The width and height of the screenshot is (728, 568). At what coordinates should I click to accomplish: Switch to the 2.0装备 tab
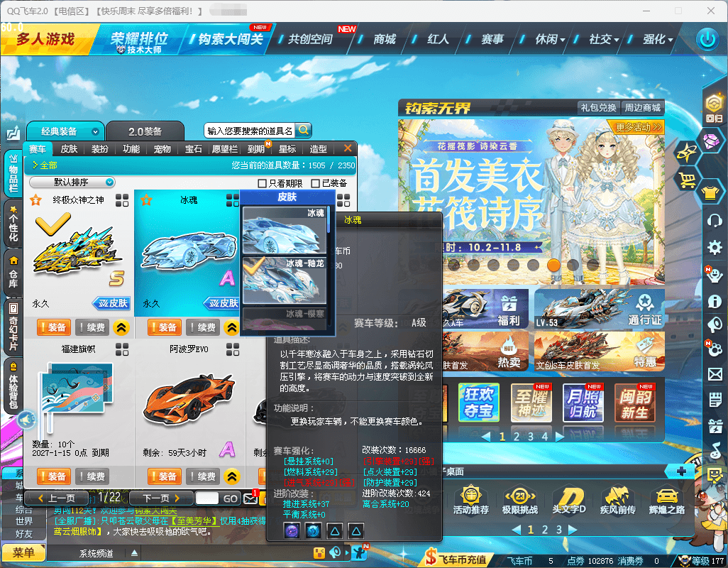click(x=145, y=131)
